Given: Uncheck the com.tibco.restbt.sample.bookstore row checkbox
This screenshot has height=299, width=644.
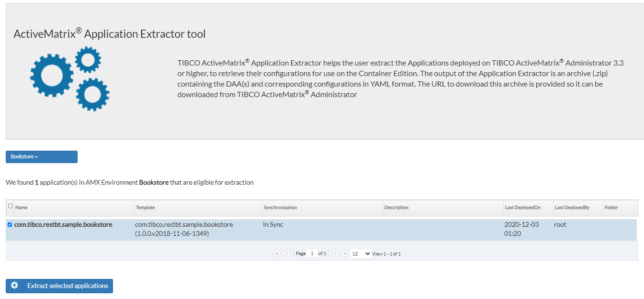Looking at the screenshot, I should click(10, 224).
